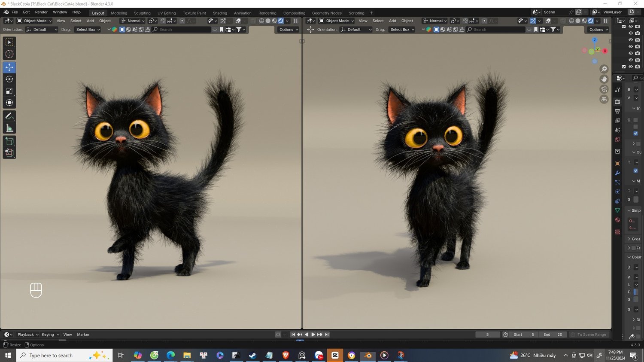Select the Cursor tool
644x362 pixels.
pos(9,54)
